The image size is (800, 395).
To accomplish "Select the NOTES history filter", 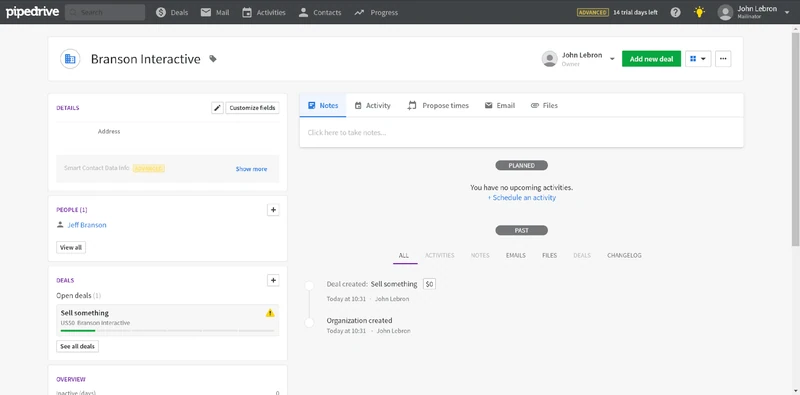I will click(480, 255).
